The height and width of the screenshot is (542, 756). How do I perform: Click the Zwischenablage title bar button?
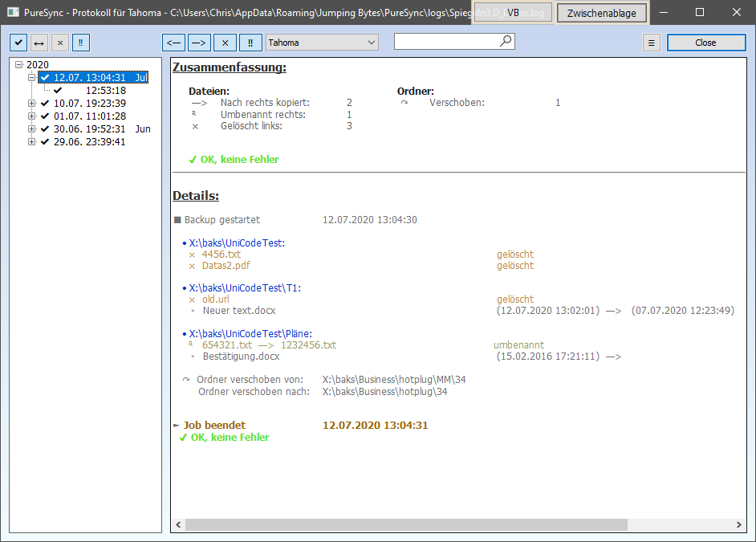click(602, 12)
